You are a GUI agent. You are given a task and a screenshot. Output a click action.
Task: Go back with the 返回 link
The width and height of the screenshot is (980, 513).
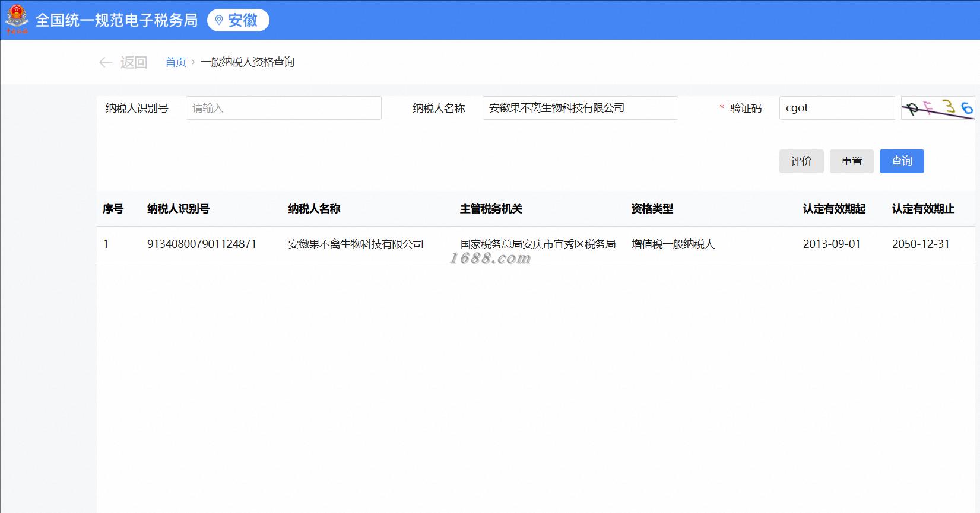point(134,62)
